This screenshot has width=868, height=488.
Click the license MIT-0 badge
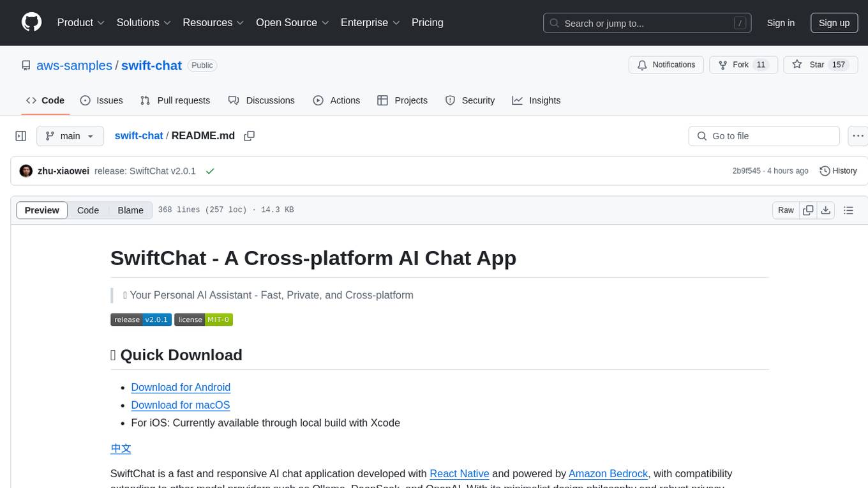204,319
